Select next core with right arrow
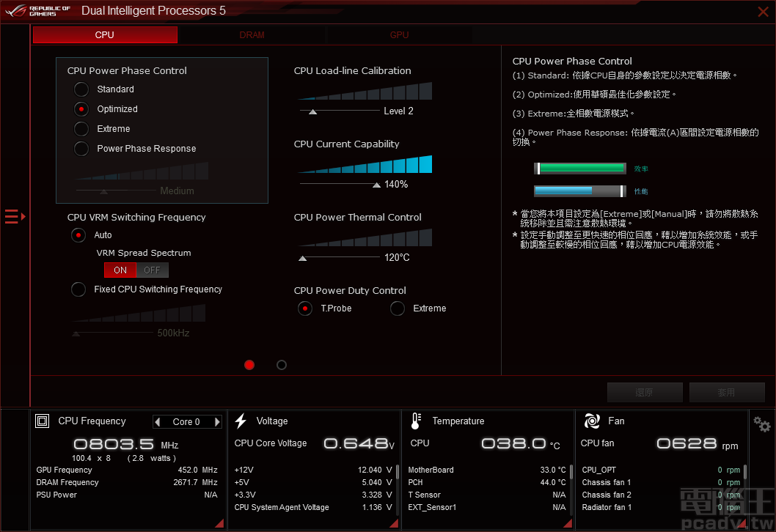The image size is (776, 532). pos(217,422)
